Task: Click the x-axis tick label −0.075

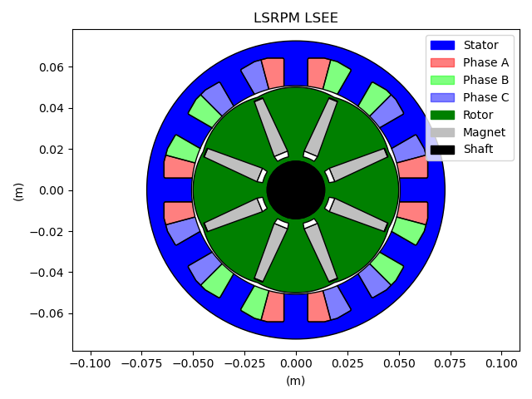Action: coord(142,363)
